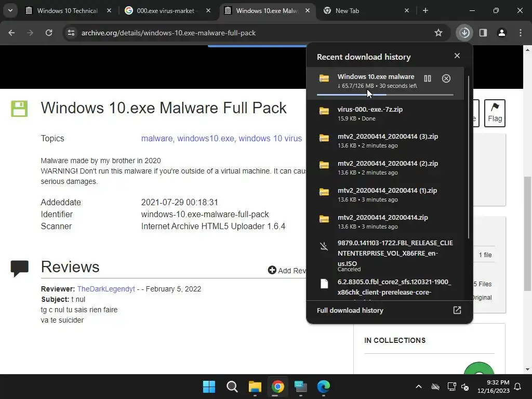Open the virus-000.-exe.-7z.zip download
Viewport: 532px width, 399px height.
click(385, 114)
